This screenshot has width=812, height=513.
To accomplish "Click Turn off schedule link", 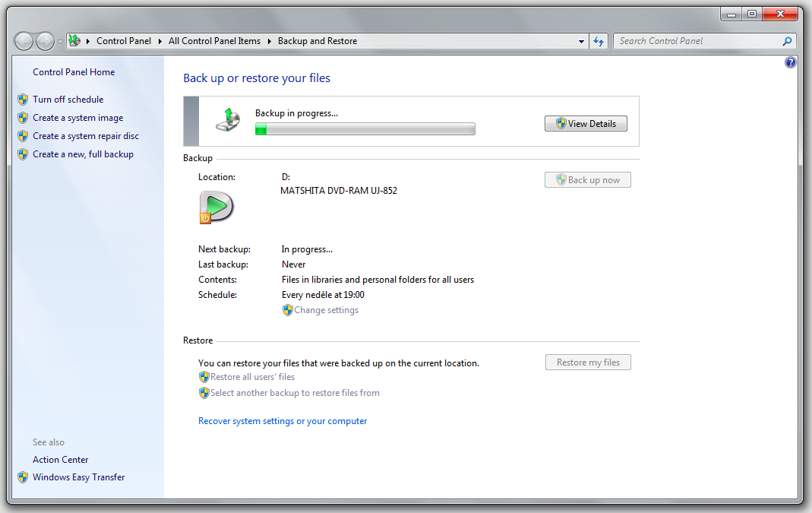I will pyautogui.click(x=68, y=100).
